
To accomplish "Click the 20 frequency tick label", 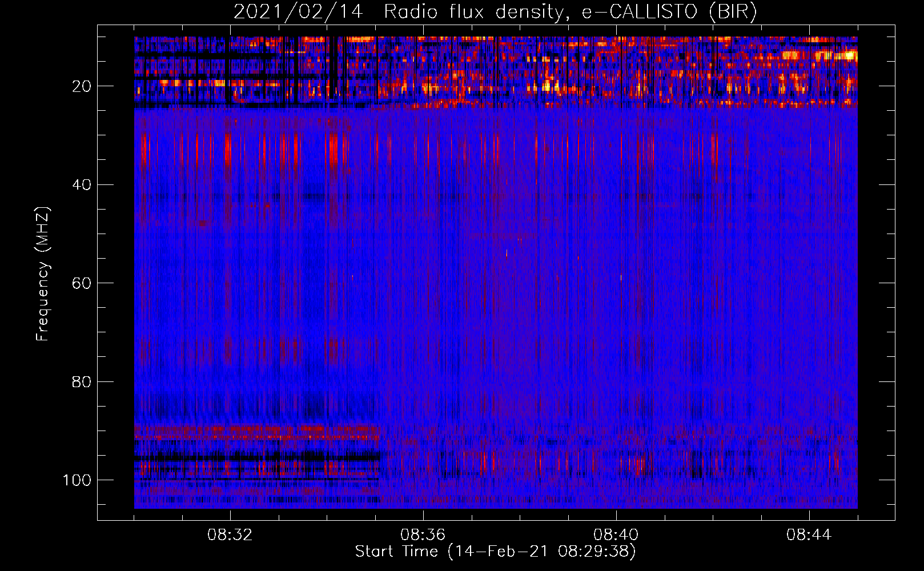I will (x=82, y=86).
